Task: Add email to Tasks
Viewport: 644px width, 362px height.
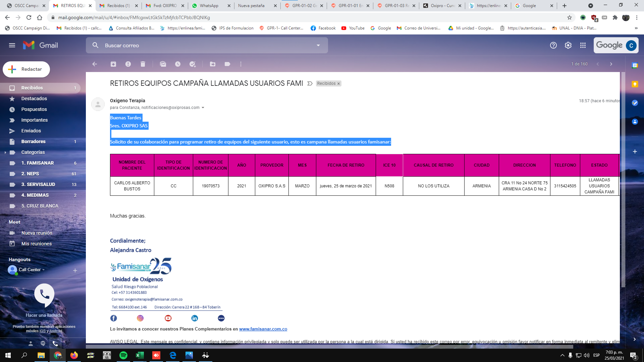Action: [x=193, y=64]
